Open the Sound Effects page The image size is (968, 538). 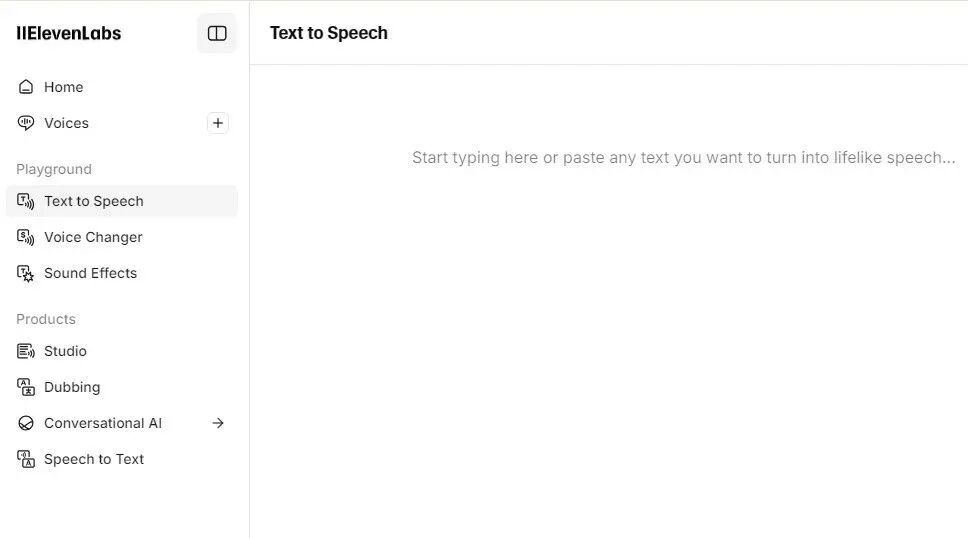90,273
